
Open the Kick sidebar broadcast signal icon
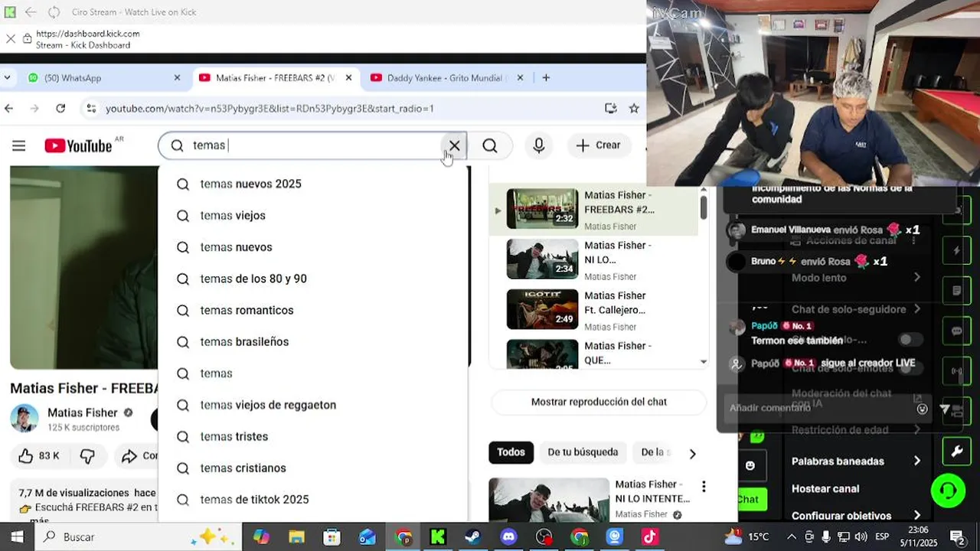956,372
